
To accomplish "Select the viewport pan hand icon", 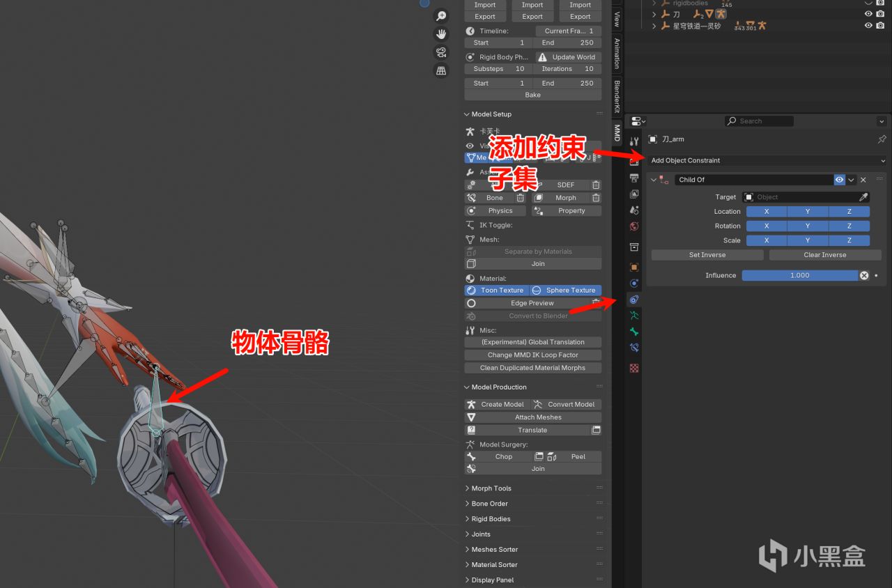I will (441, 34).
